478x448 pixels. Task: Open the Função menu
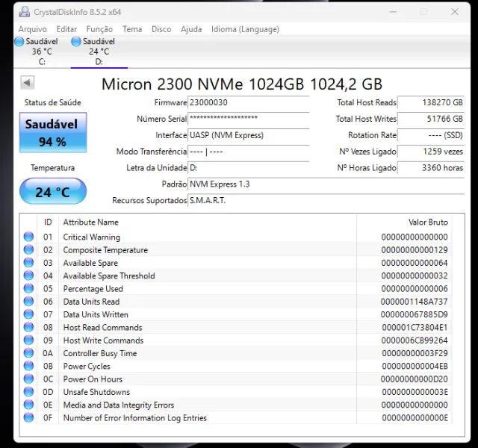pos(99,29)
